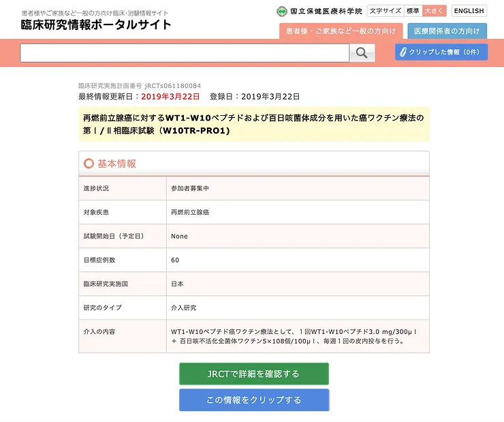Open クリップした情報 (0件) button
The height and width of the screenshot is (422, 504).
pos(441,52)
